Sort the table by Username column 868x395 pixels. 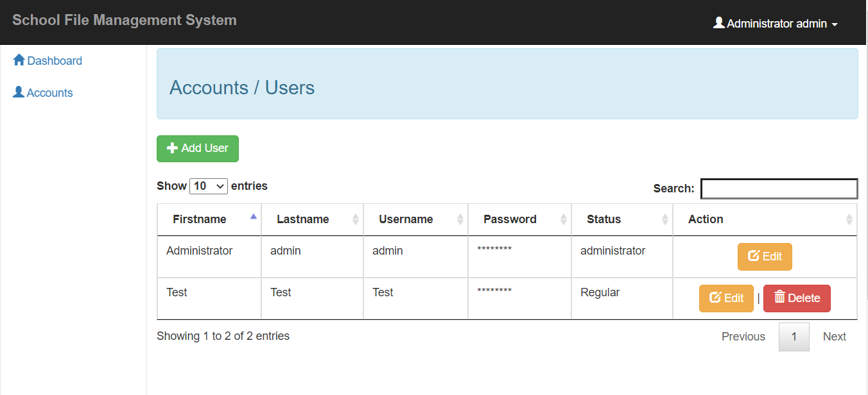click(406, 219)
